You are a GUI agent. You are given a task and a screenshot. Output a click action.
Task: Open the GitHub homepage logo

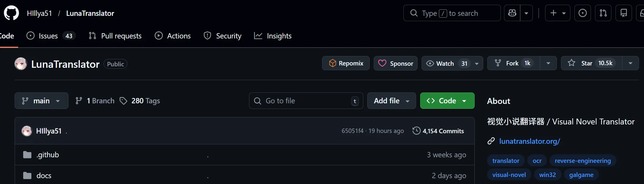(x=11, y=13)
